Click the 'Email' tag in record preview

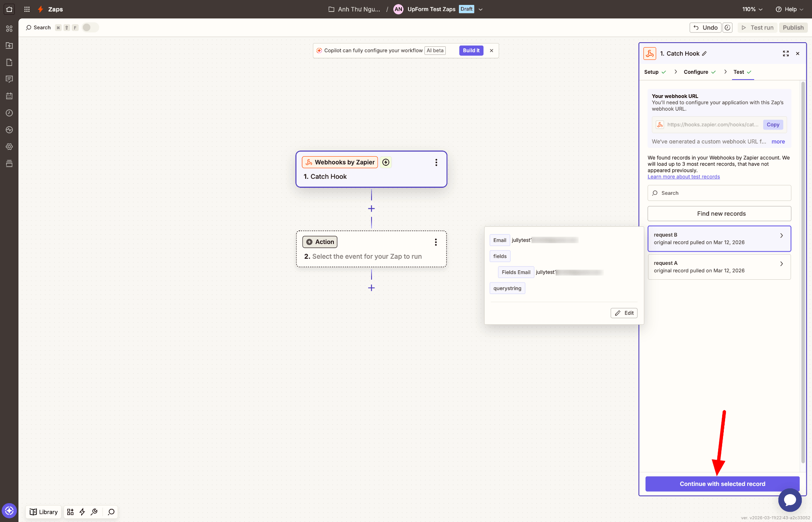pos(500,240)
